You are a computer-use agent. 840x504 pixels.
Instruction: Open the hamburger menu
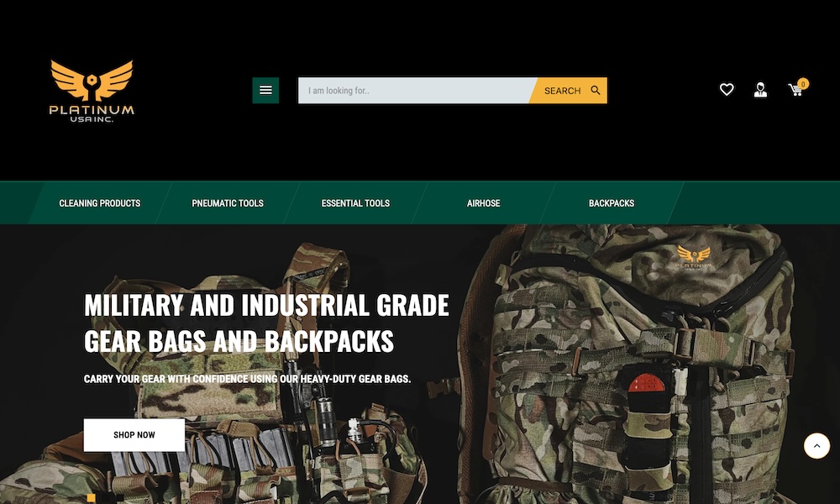265,91
